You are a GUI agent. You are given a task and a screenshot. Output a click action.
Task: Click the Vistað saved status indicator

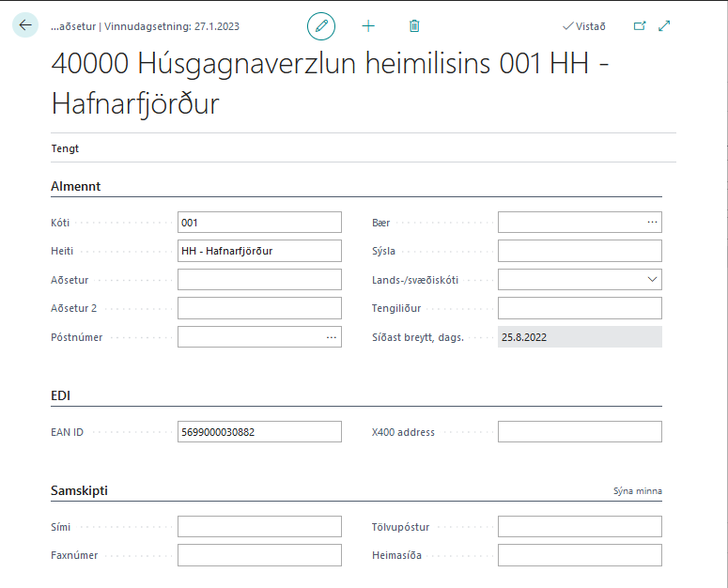point(584,26)
